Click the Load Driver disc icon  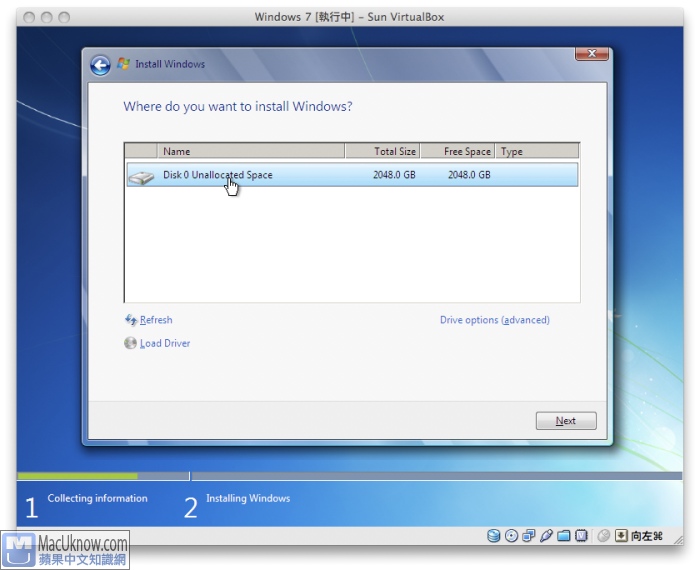[x=130, y=343]
